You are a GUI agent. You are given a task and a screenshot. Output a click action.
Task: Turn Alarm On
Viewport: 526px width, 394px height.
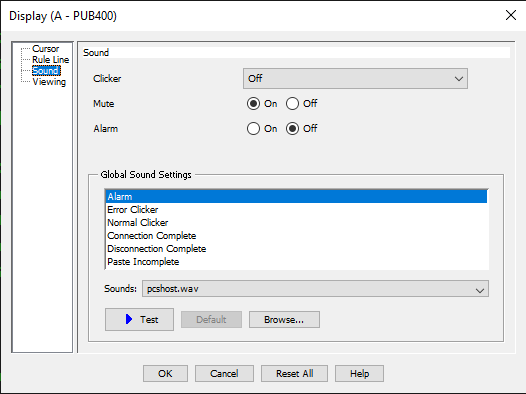pyautogui.click(x=253, y=128)
